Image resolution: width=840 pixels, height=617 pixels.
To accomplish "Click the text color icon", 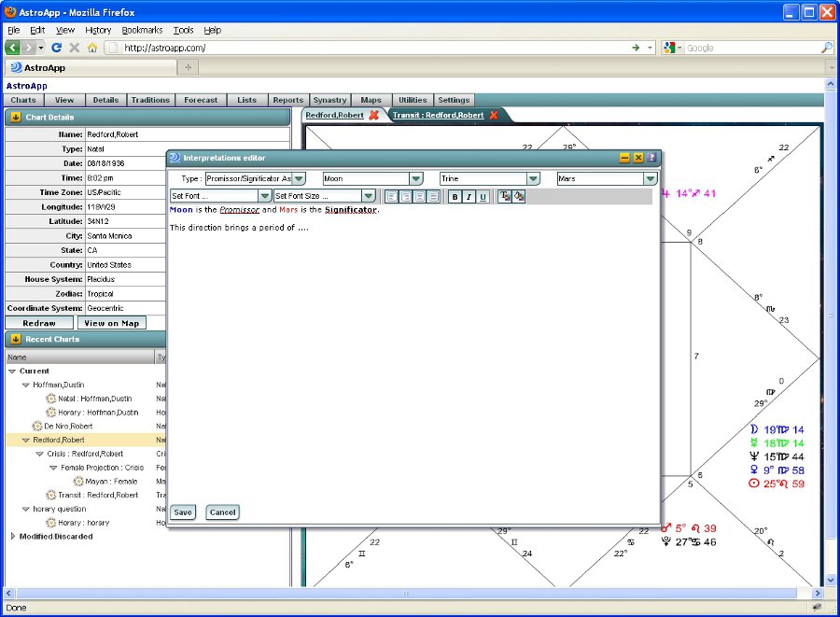I will pos(505,196).
